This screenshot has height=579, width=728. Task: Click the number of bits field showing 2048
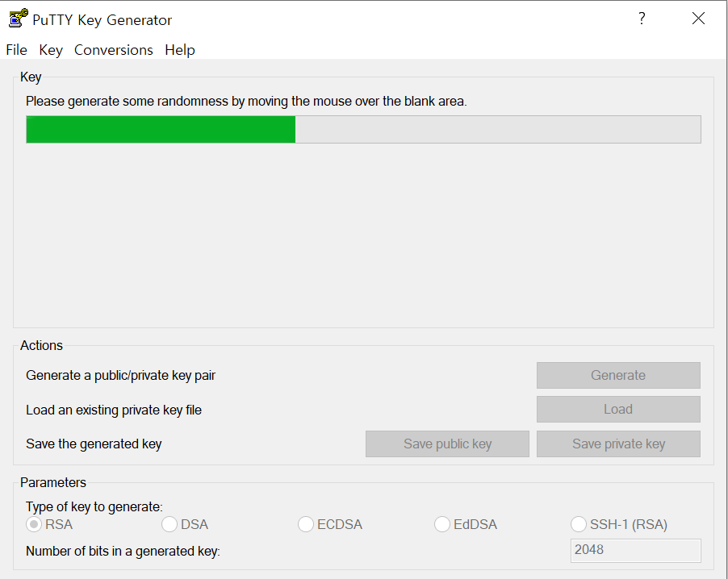[636, 550]
